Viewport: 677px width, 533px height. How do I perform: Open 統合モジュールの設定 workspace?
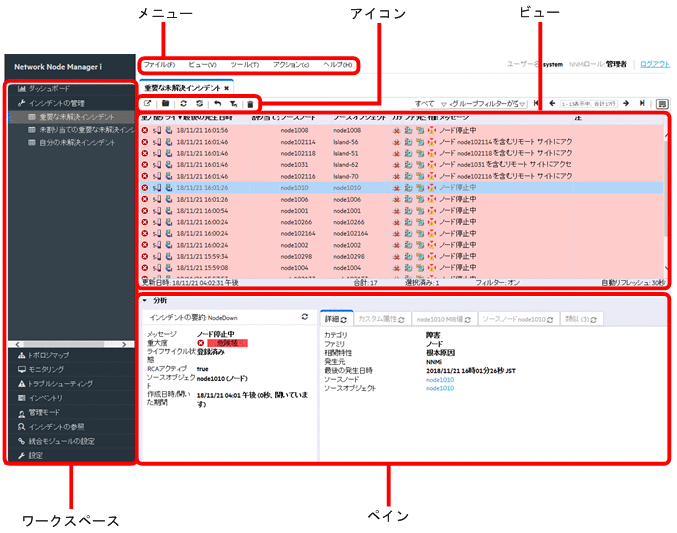pyautogui.click(x=56, y=441)
